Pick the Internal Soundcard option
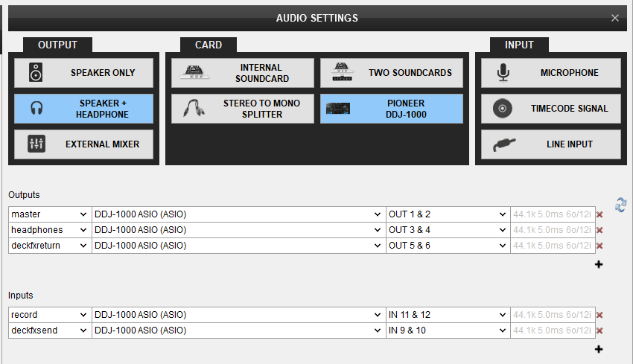Image resolution: width=633 pixels, height=364 pixels. (x=242, y=73)
